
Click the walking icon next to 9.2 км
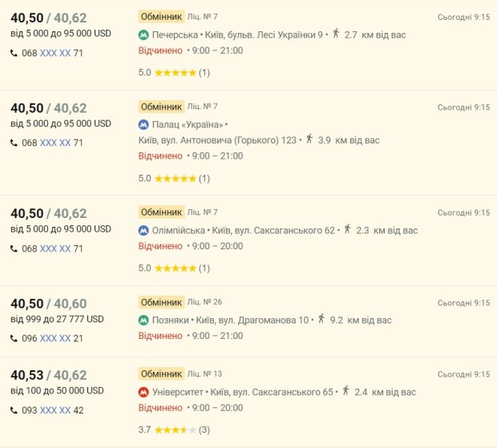click(x=321, y=319)
